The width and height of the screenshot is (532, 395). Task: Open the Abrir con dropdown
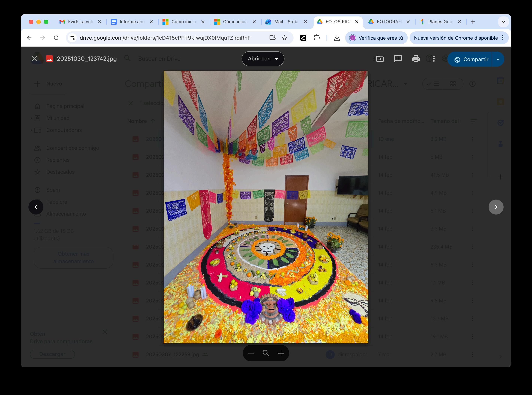[263, 59]
